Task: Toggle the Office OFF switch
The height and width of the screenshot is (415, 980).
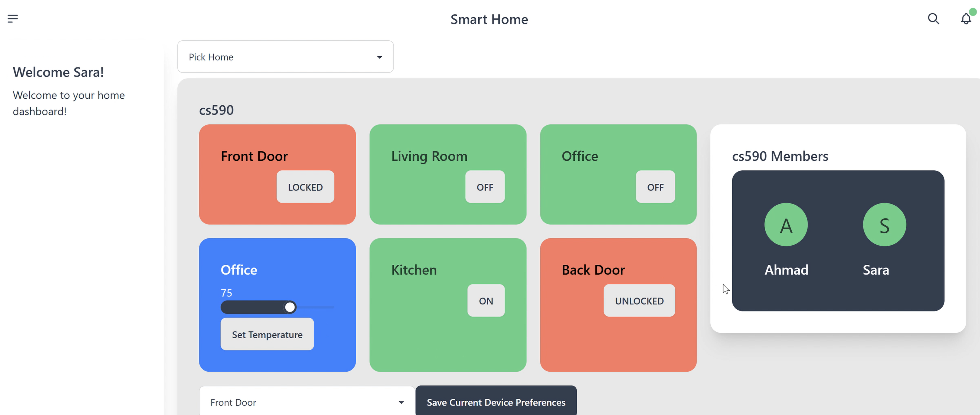Action: click(655, 187)
